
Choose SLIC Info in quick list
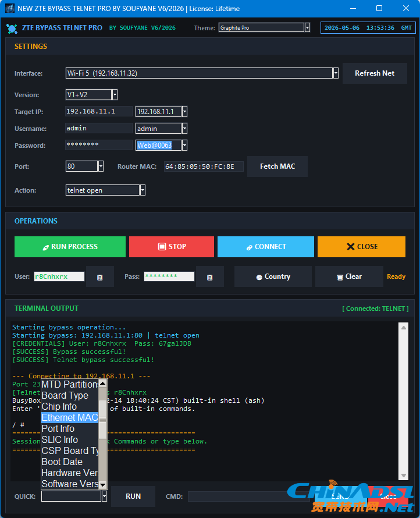click(70, 439)
